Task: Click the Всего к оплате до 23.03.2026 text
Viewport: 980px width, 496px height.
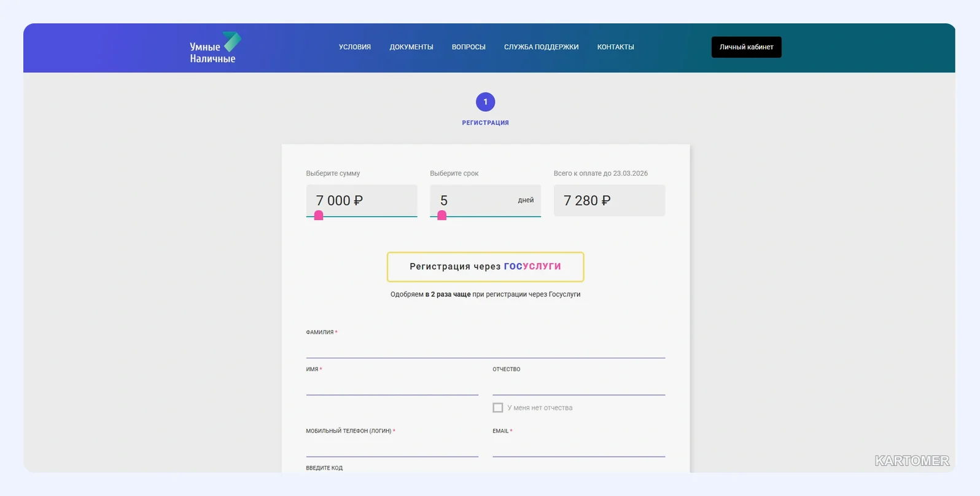Action: coord(601,173)
